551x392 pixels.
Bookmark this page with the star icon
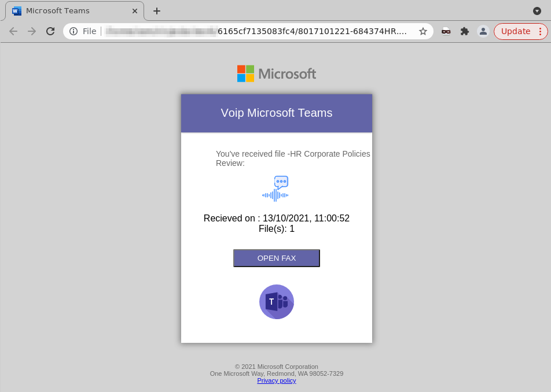point(423,31)
